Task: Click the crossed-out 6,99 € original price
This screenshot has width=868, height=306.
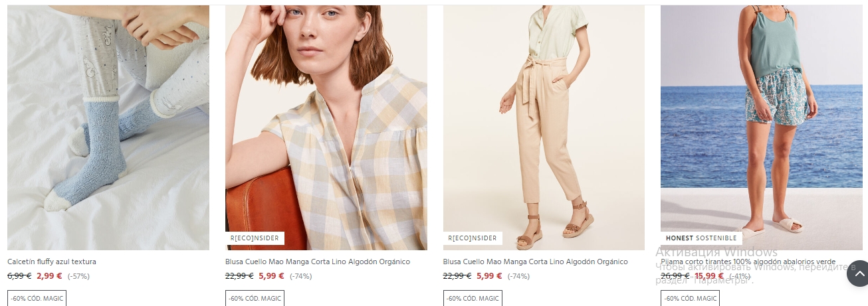Action: 19,276
